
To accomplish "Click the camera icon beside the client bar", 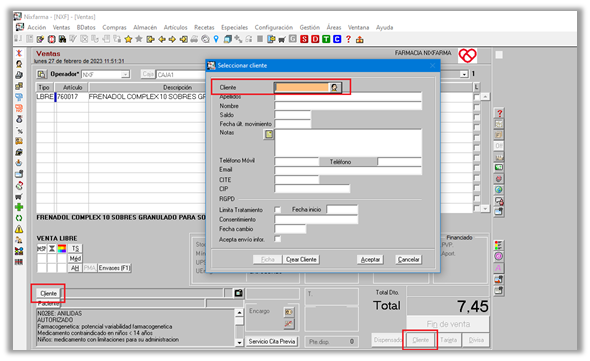I will point(238,293).
